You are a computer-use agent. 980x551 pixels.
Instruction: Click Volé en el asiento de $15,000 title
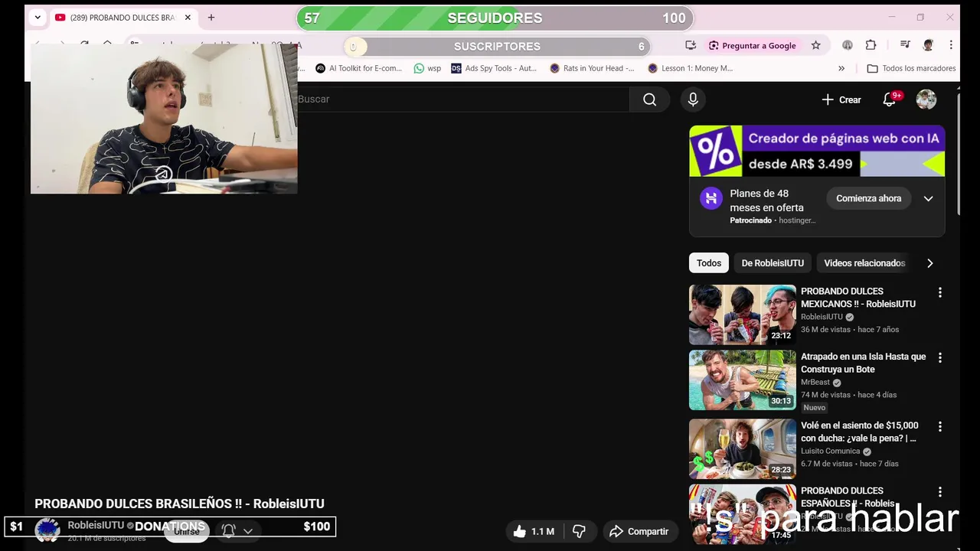coord(859,432)
